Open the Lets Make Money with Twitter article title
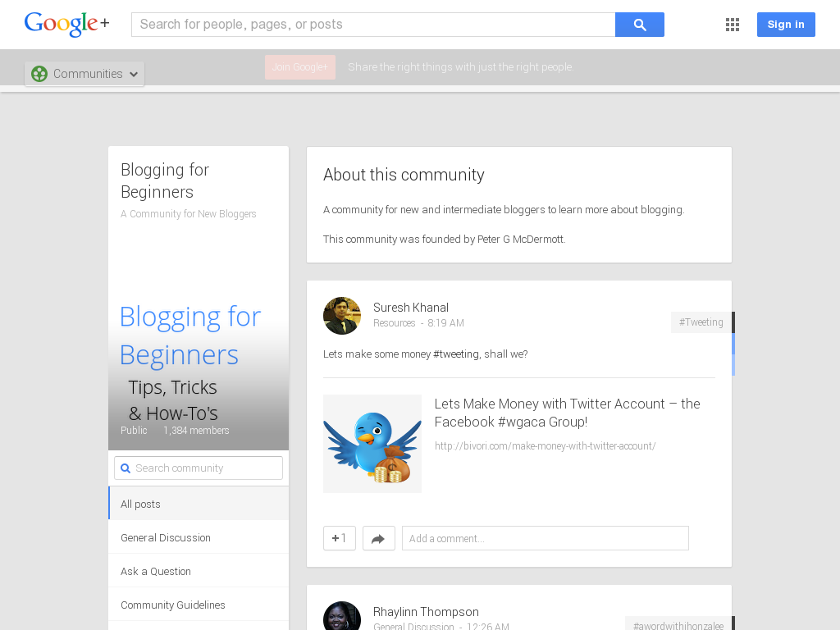 [x=568, y=413]
